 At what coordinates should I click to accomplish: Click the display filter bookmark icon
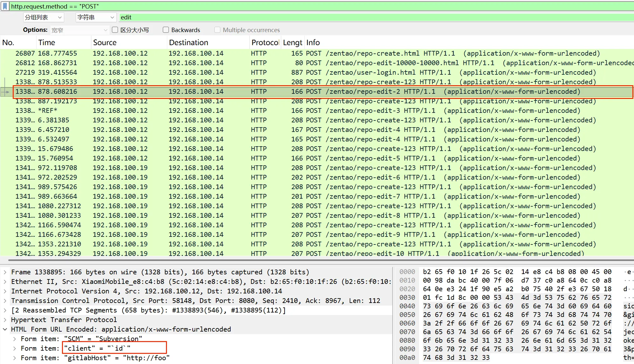click(x=5, y=6)
